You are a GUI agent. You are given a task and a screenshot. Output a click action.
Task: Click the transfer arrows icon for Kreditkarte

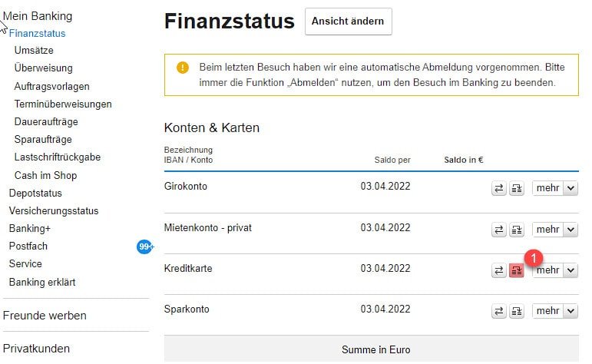coord(499,270)
